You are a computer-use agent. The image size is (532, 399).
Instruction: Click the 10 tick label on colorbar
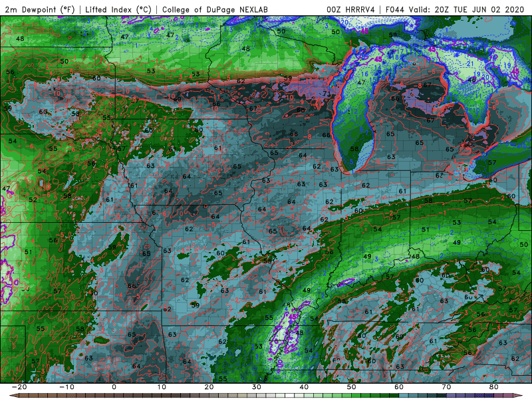pos(162,387)
